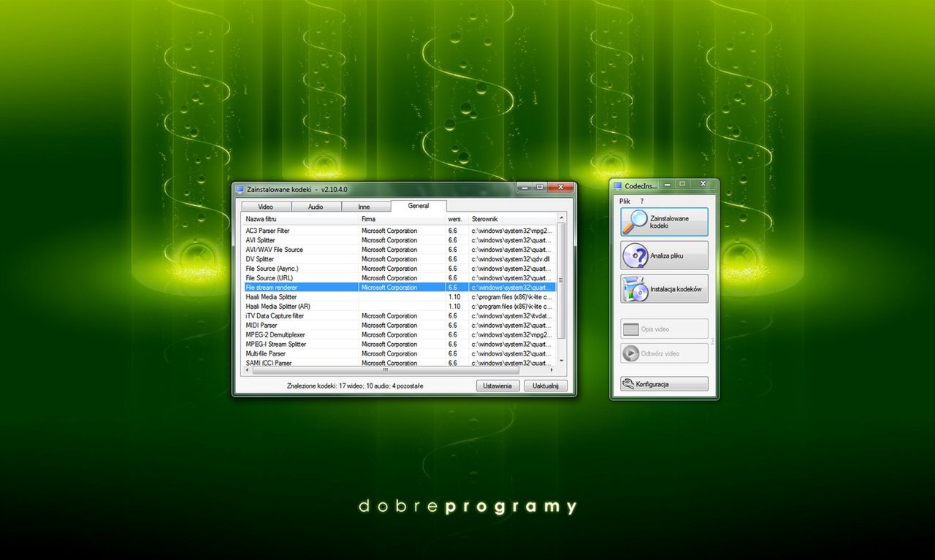Click the c:\windows\system32\qdv.dll path cell
Screen dimensions: 935x560
point(513,259)
